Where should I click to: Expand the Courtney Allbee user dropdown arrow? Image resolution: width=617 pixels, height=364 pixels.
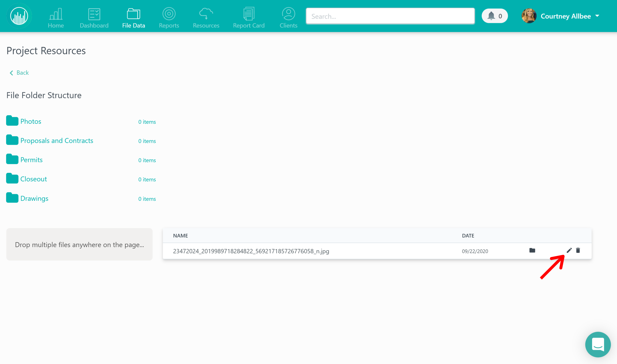click(x=597, y=16)
